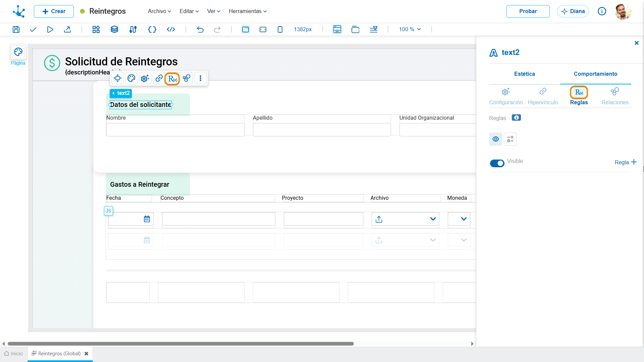
Task: Click the hyperlink icon in floating toolbar
Action: 159,78
